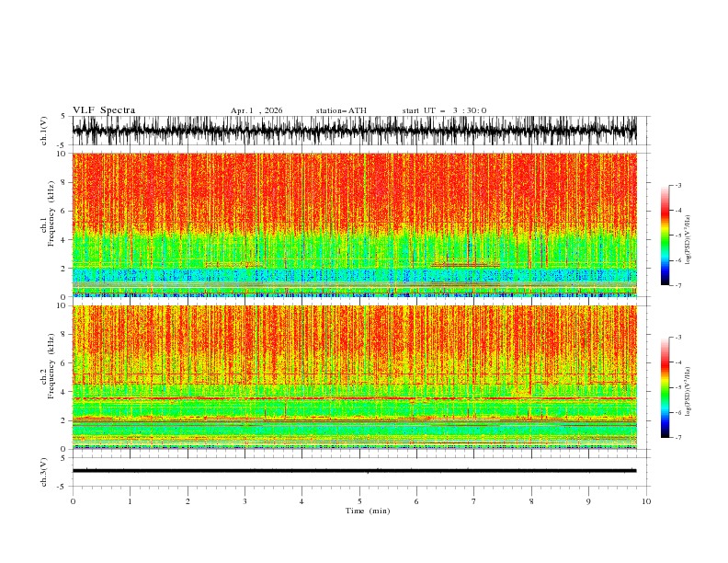This screenshot has height=563, width=728.
Task: Click the '7' tick on the time axis
Action: (474, 501)
